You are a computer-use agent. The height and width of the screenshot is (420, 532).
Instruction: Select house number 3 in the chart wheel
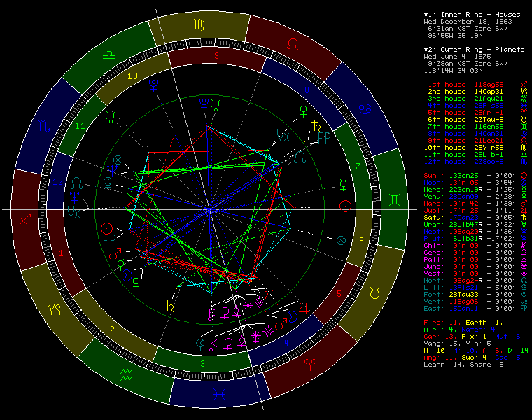202,363
